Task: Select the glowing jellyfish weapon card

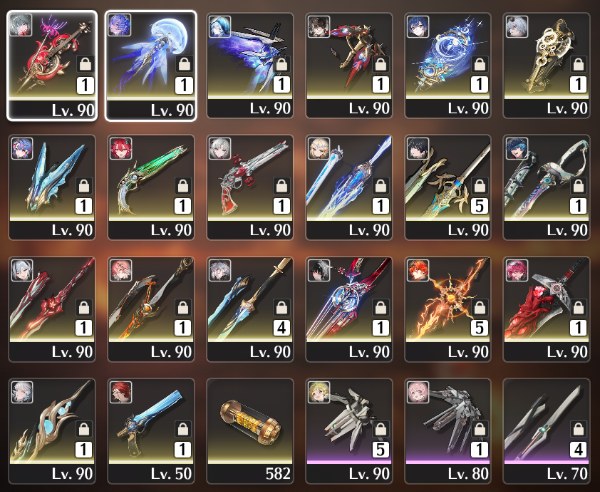Action: coord(151,65)
